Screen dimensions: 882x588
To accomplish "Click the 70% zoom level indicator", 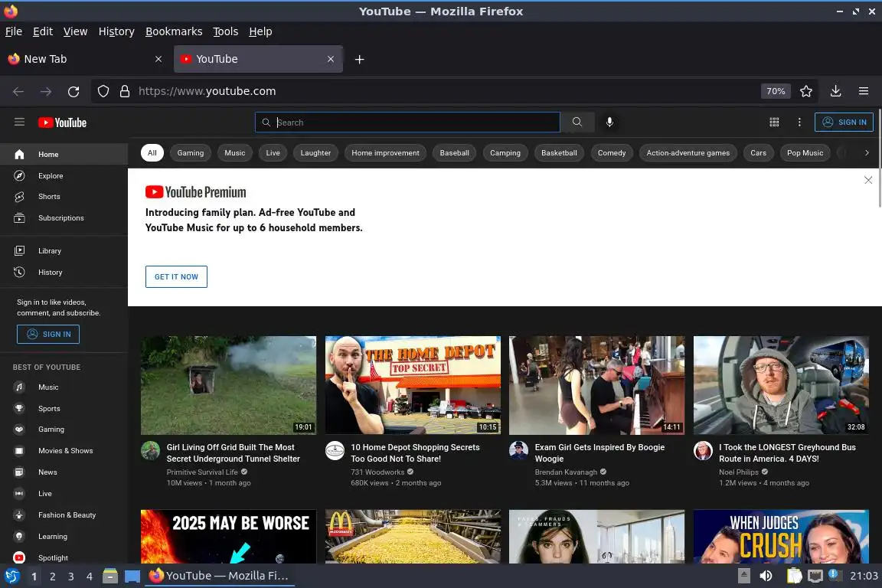I will tap(776, 91).
